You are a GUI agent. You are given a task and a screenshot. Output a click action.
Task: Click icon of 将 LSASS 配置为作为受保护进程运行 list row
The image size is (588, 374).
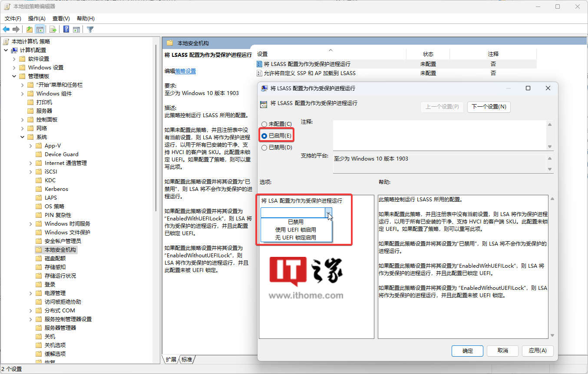click(x=260, y=64)
